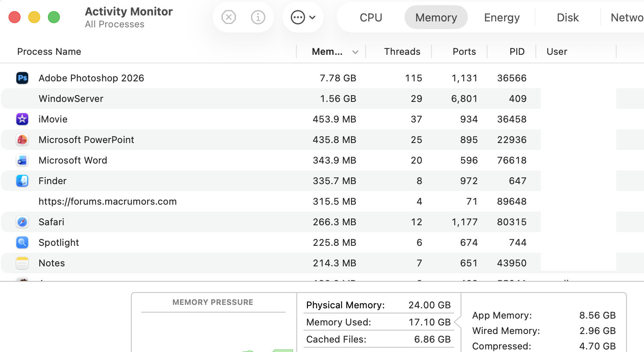Click the 315.5 MB memory value
The width and height of the screenshot is (644, 352).
pyautogui.click(x=334, y=201)
